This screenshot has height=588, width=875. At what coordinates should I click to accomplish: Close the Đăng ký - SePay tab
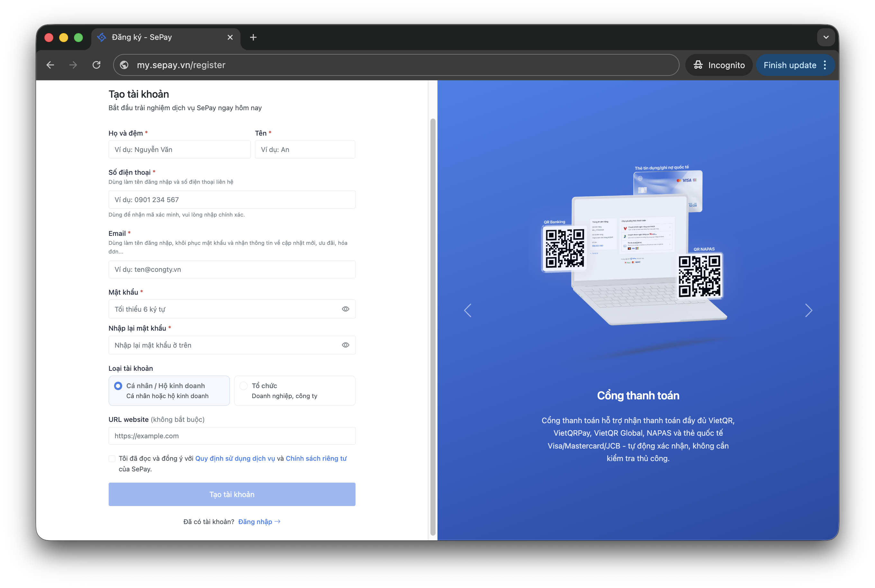[230, 37]
